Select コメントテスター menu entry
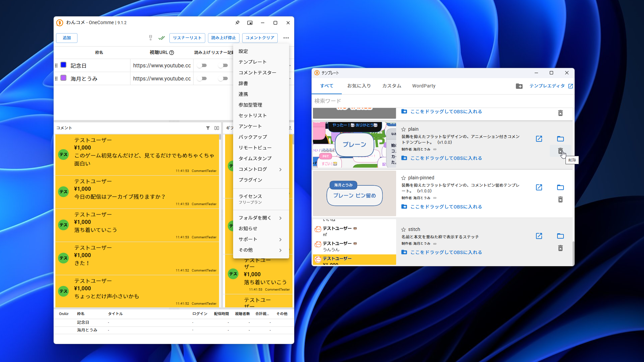 click(x=261, y=73)
